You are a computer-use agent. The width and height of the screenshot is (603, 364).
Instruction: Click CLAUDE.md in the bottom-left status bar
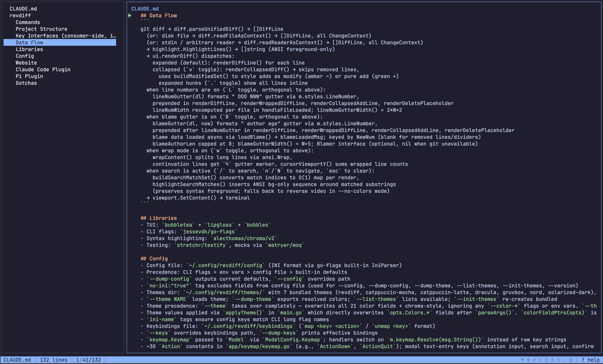pyautogui.click(x=18, y=359)
